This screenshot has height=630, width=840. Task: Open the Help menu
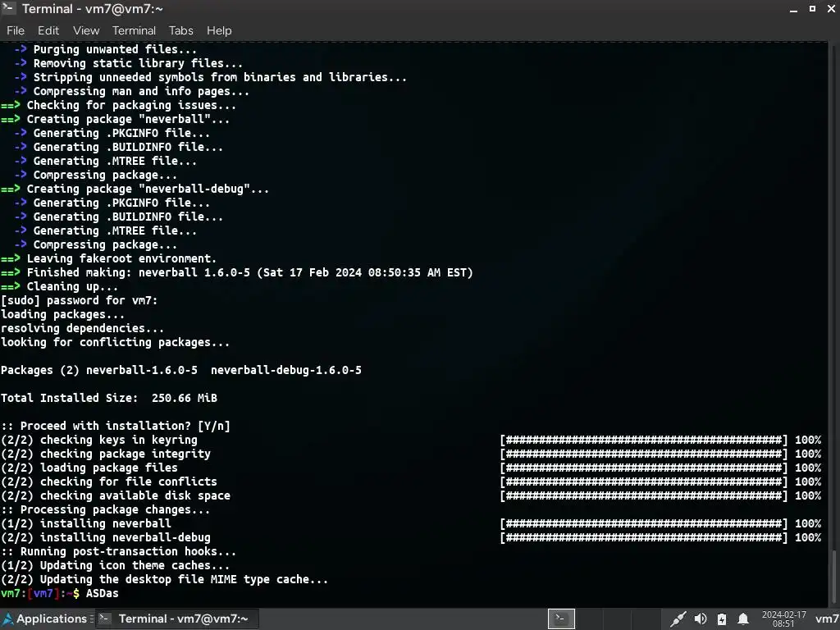219,30
